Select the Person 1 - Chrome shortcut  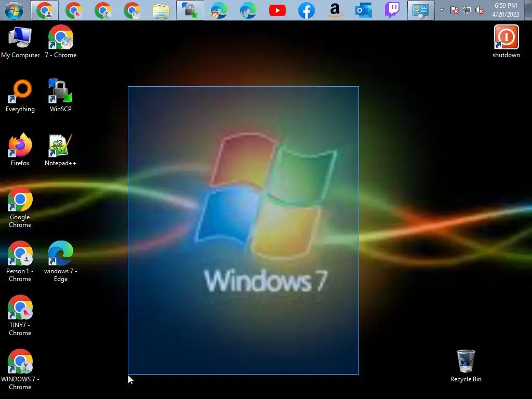click(20, 262)
